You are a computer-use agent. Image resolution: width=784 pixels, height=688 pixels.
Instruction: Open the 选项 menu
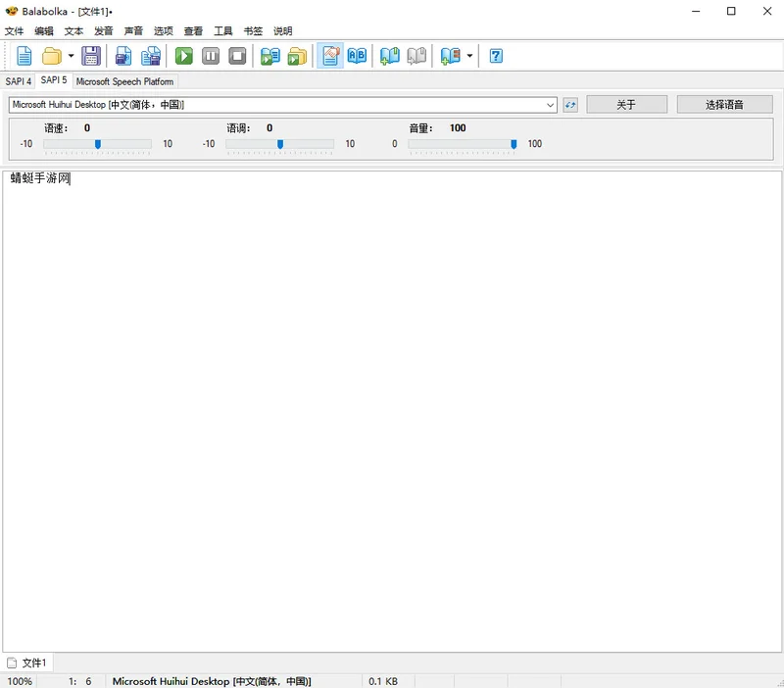pyautogui.click(x=163, y=31)
